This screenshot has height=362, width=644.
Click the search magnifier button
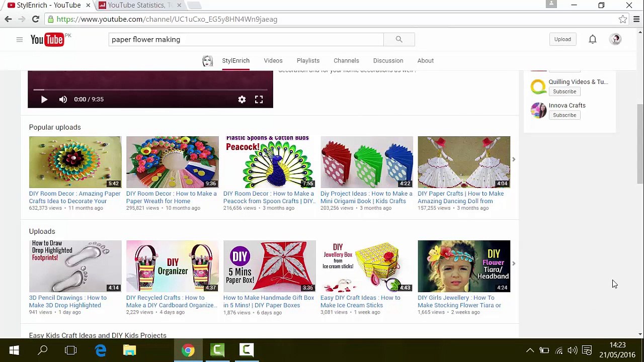coord(399,39)
